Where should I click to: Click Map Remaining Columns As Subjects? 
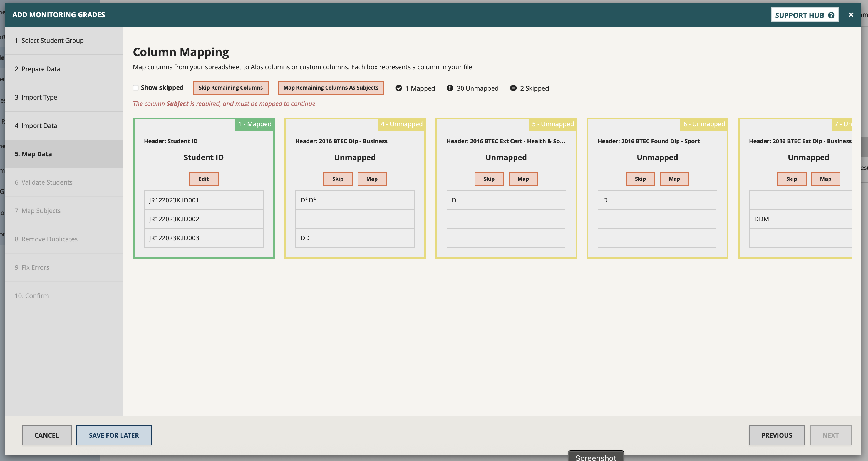pyautogui.click(x=331, y=88)
